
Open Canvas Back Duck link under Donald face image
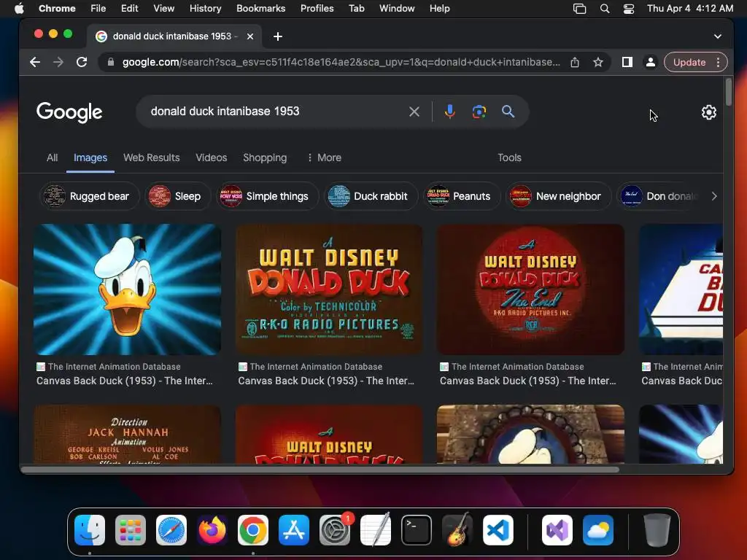pyautogui.click(x=124, y=381)
